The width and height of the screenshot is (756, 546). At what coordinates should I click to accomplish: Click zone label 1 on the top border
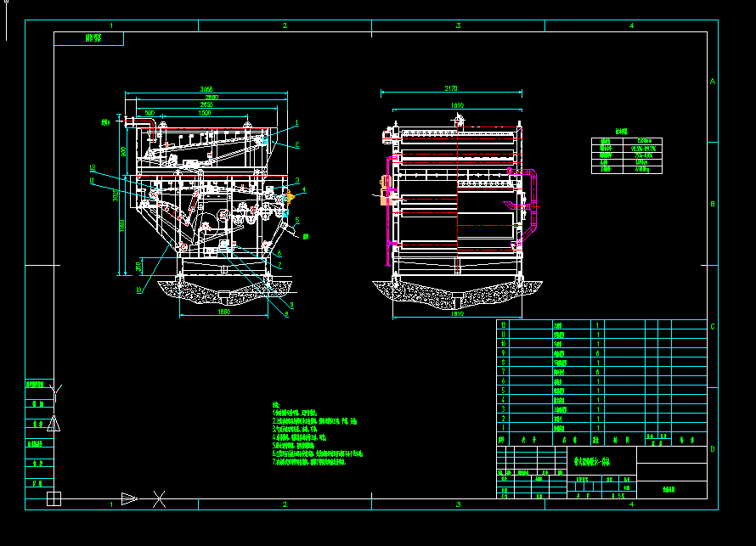click(x=111, y=25)
